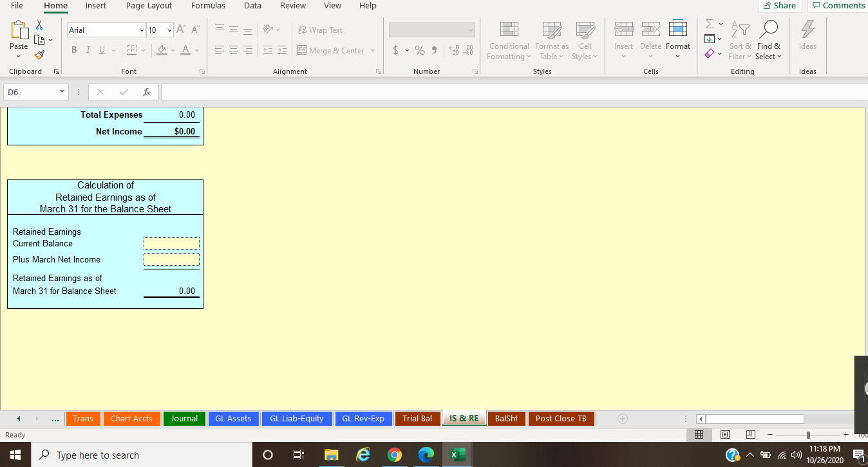Click the AutoSum sigma icon
Screen dimensions: 868x467
709,24
